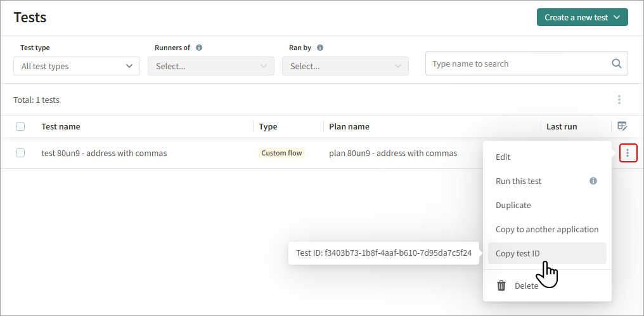
Task: Click Copy test ID menu entry
Action: click(518, 253)
